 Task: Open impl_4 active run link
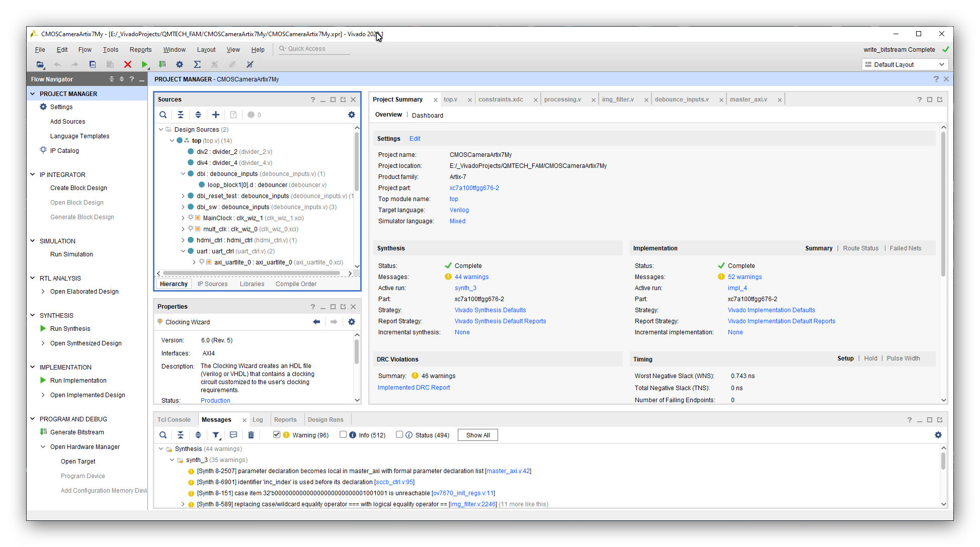pyautogui.click(x=737, y=288)
